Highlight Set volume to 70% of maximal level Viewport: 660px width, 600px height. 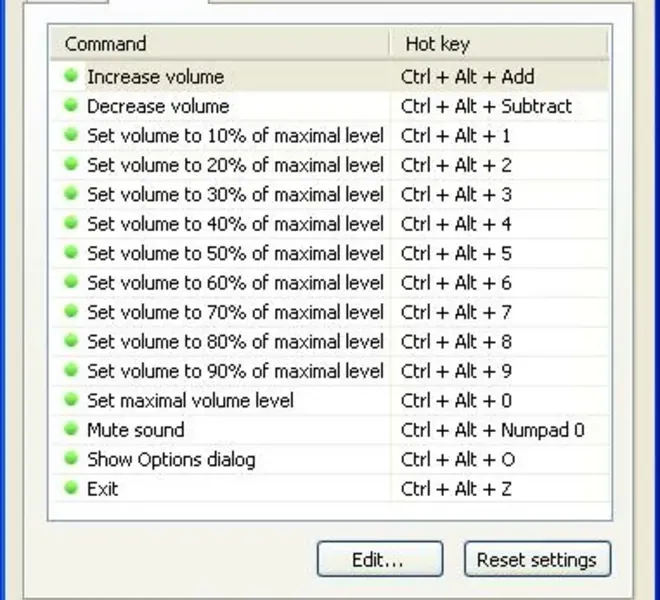click(235, 312)
